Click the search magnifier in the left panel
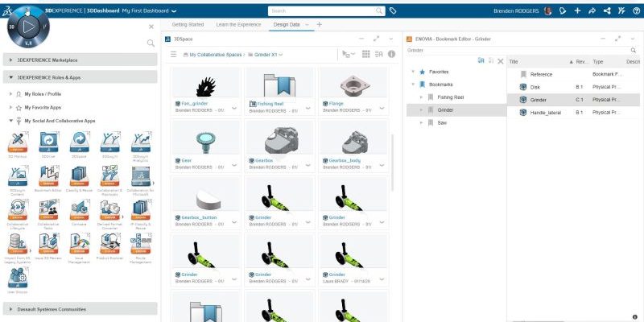644x322 pixels. coord(151,43)
